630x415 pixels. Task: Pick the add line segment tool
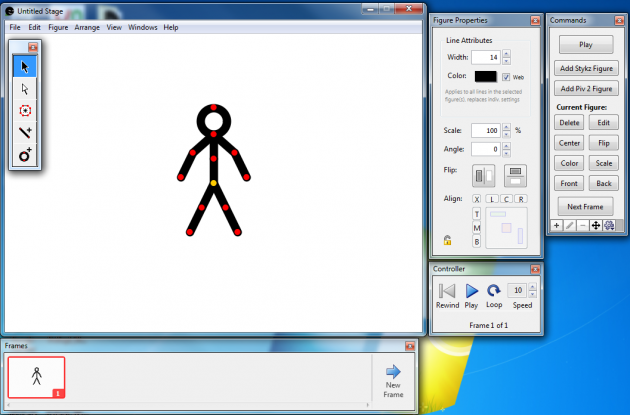pyautogui.click(x=24, y=133)
